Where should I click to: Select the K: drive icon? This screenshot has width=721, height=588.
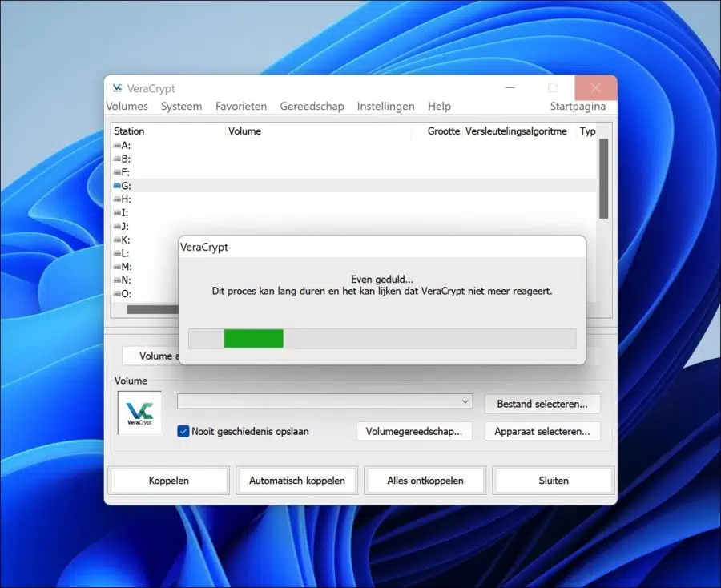(117, 240)
